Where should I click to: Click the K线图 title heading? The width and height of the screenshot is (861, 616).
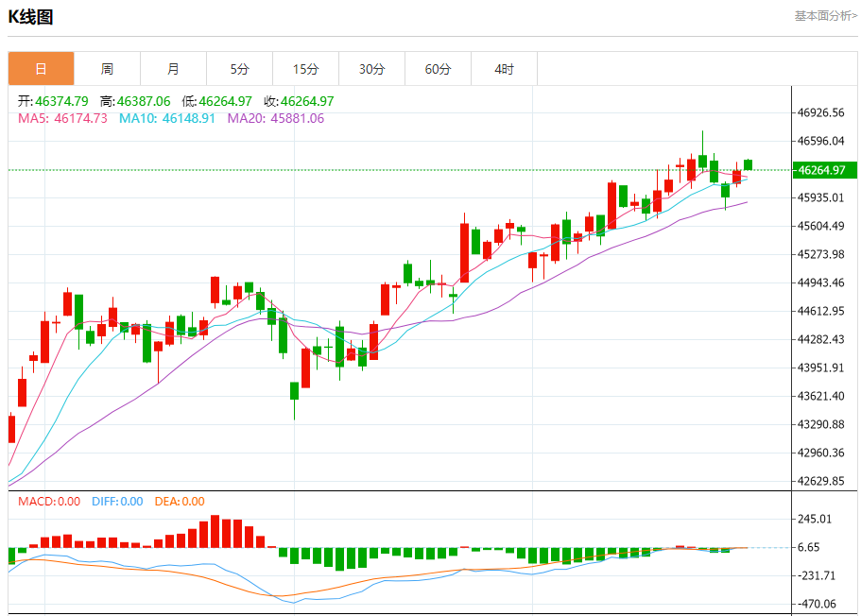pyautogui.click(x=31, y=17)
